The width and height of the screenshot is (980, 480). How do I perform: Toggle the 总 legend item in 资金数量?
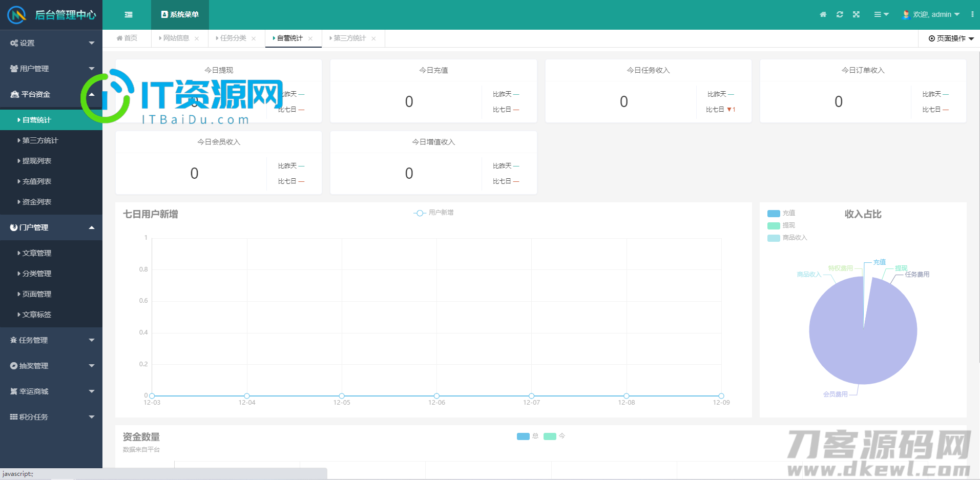[528, 436]
